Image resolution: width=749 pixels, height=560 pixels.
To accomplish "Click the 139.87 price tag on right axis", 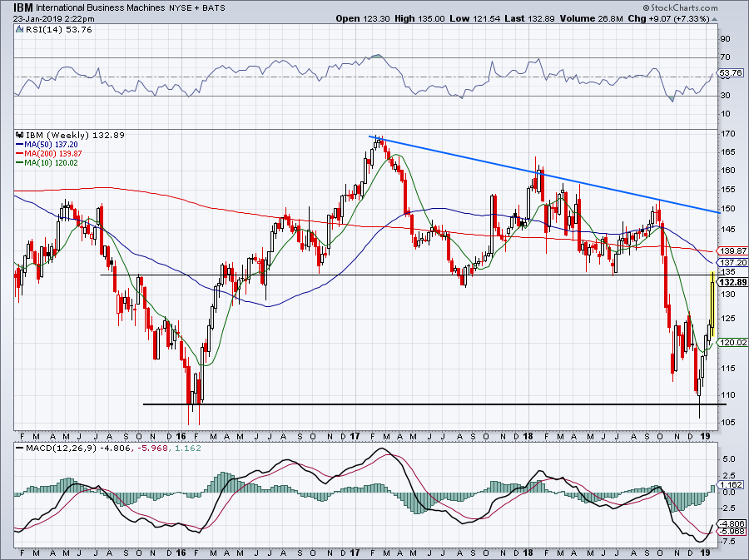I will click(x=733, y=251).
